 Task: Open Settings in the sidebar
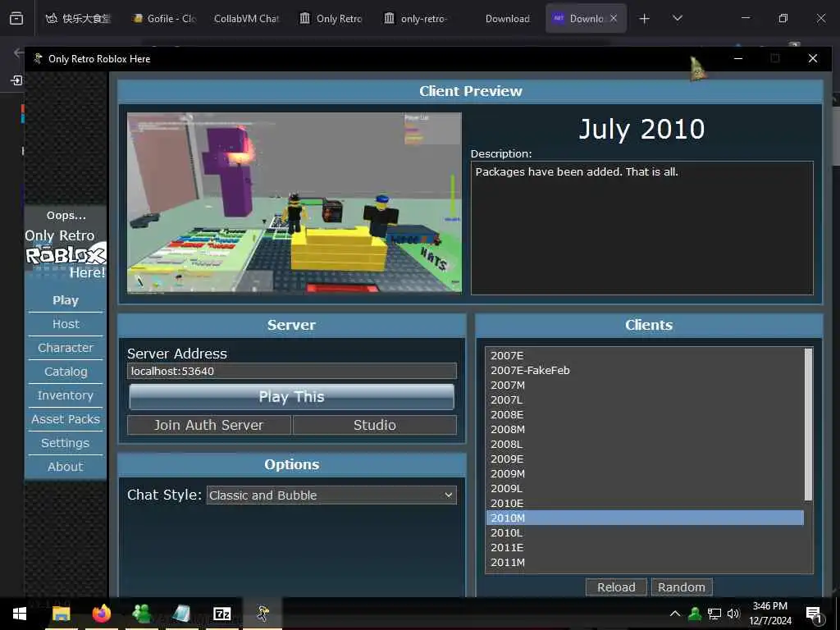pyautogui.click(x=66, y=443)
